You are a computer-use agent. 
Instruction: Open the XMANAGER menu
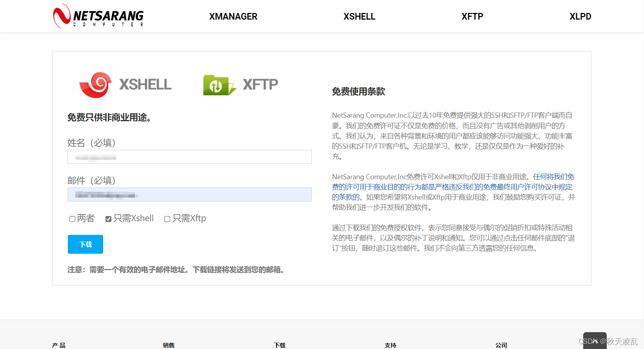[x=233, y=16]
